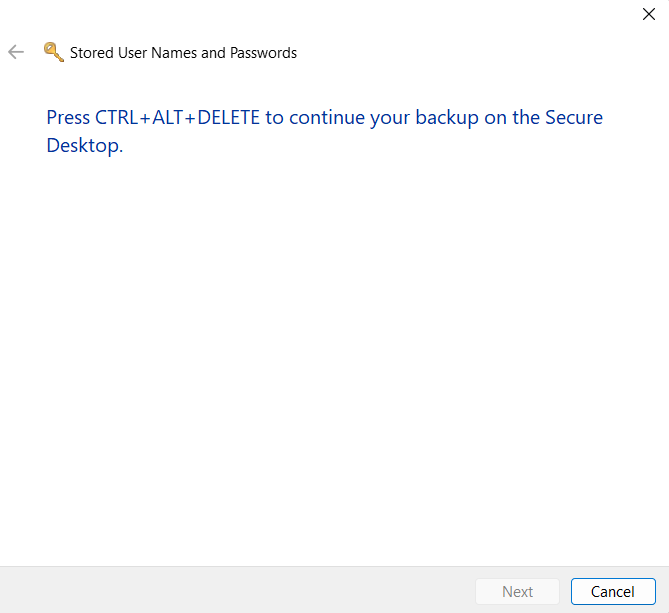Click the golden key icon
This screenshot has height=613, width=669.
tap(54, 52)
